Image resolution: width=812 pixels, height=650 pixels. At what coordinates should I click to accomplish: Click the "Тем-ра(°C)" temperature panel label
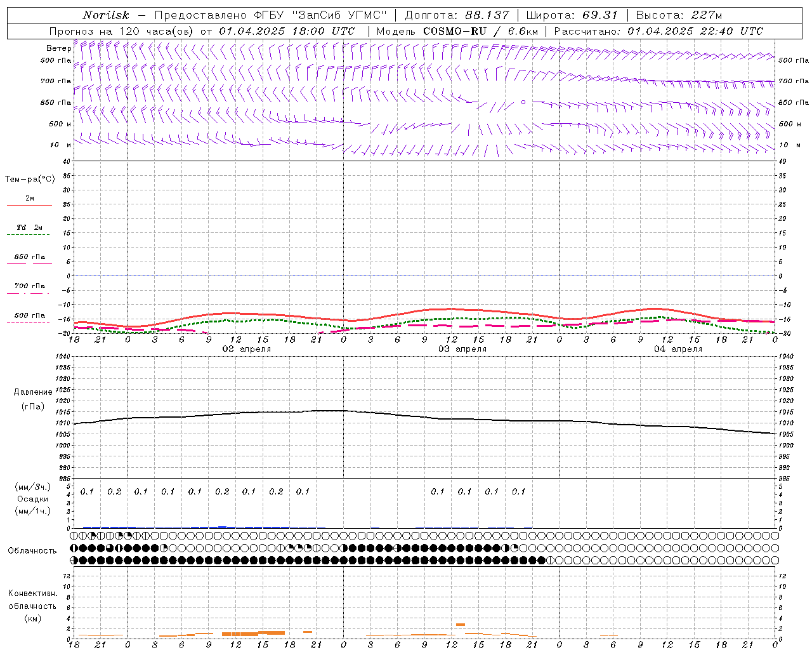[30, 180]
